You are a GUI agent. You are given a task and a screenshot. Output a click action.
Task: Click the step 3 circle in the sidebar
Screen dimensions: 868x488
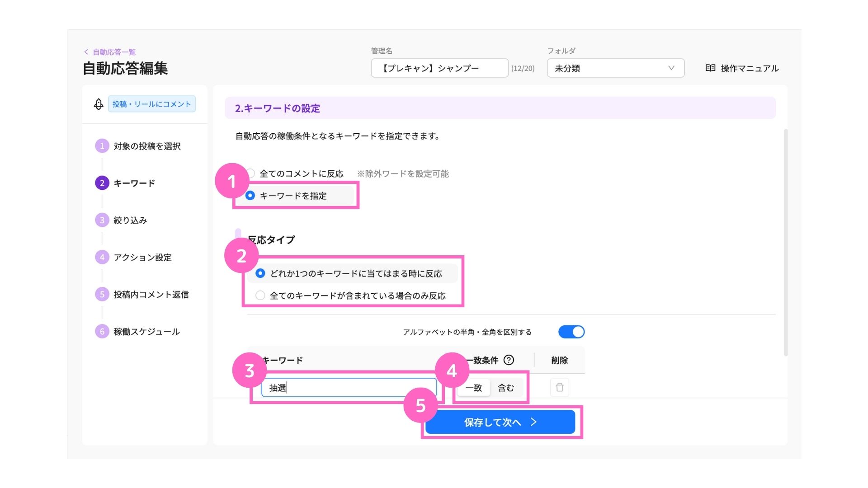click(102, 220)
